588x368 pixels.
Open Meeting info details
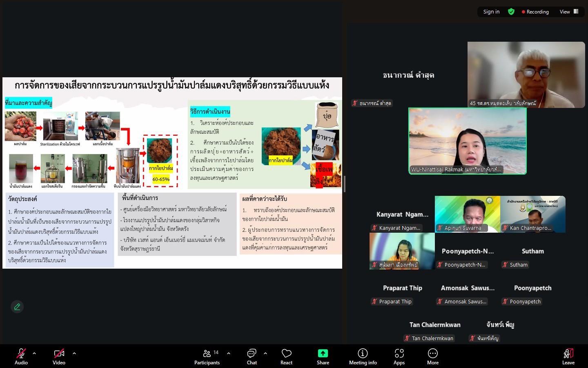tap(363, 356)
